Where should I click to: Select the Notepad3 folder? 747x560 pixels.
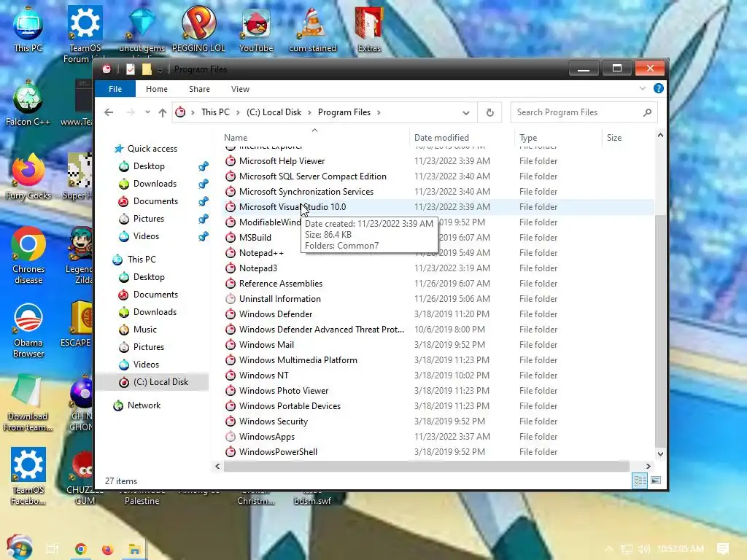tap(258, 268)
